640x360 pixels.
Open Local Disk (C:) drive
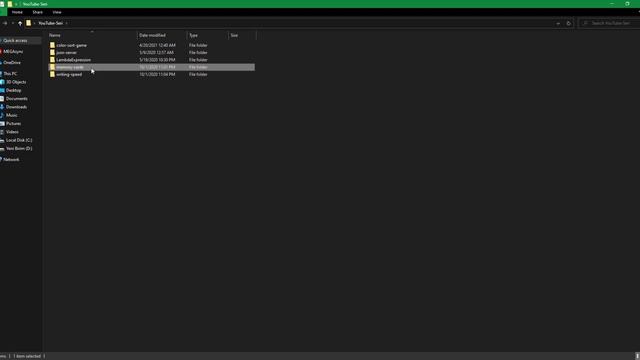(19, 140)
